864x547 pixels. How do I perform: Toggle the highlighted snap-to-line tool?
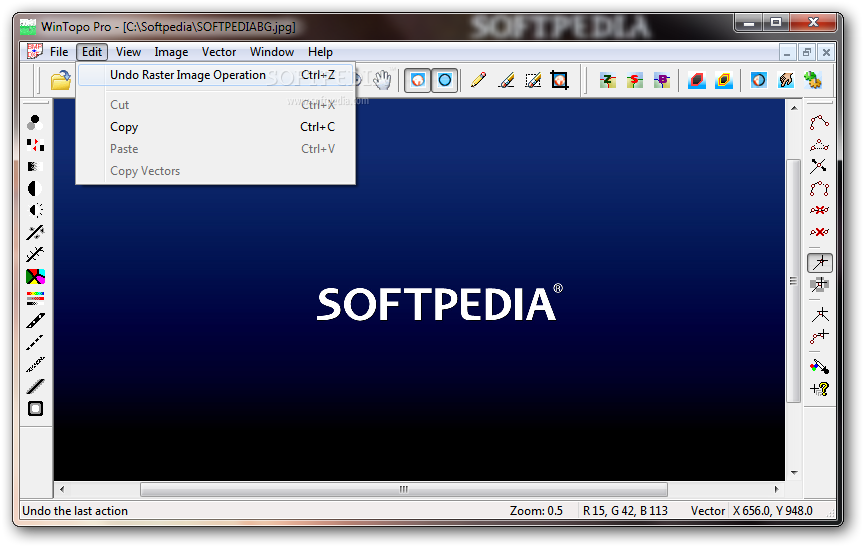(x=820, y=263)
